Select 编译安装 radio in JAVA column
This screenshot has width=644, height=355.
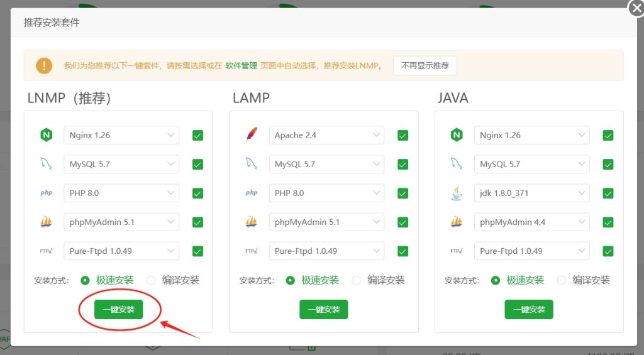[562, 280]
